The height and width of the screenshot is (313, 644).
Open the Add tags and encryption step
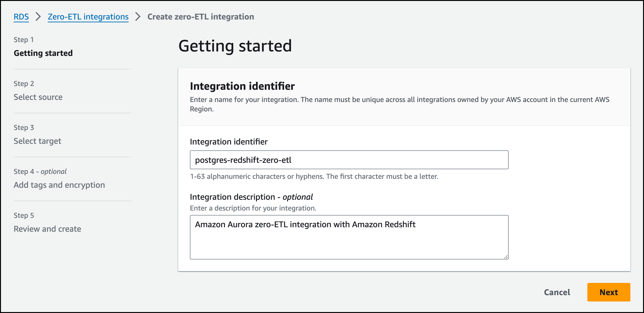point(59,185)
